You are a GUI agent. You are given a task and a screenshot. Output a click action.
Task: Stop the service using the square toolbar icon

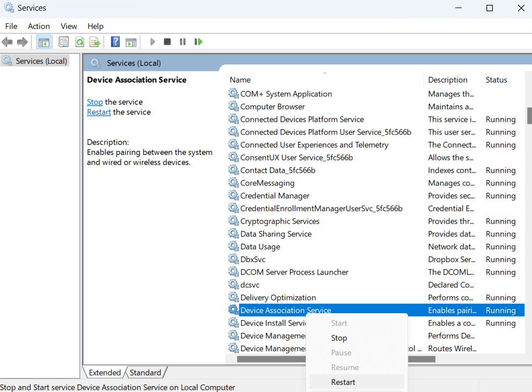pyautogui.click(x=167, y=41)
